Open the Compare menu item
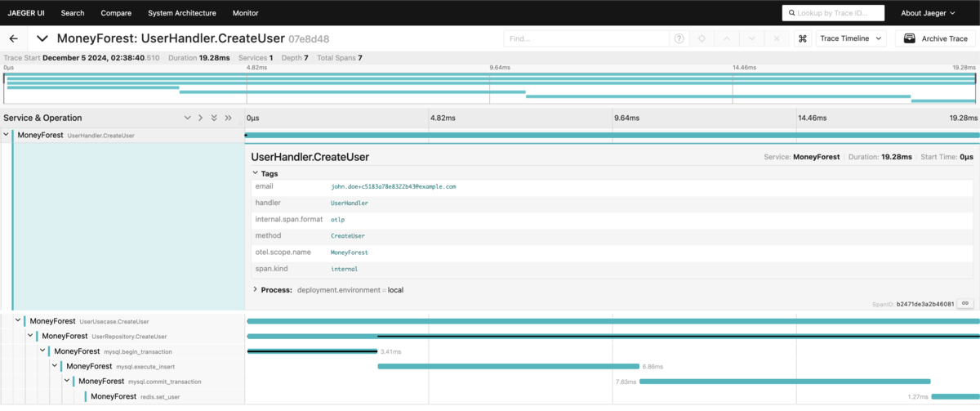The image size is (980, 411). click(116, 13)
